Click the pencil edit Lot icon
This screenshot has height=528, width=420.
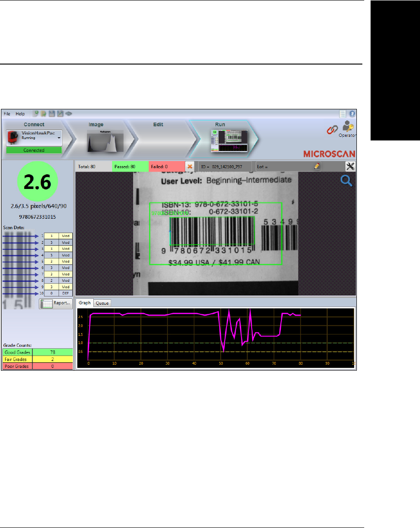coord(317,166)
